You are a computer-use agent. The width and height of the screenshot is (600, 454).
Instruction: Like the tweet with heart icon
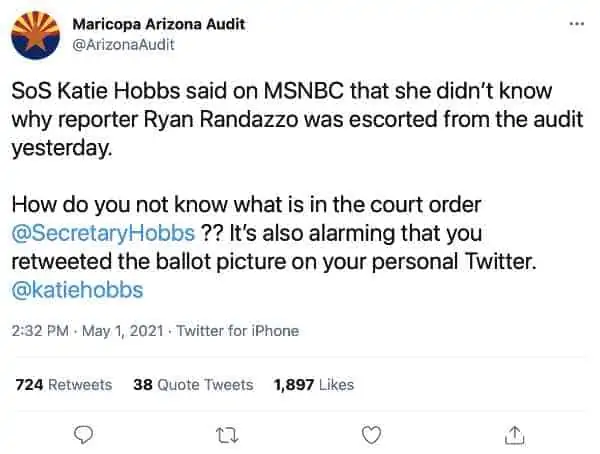tap(371, 435)
